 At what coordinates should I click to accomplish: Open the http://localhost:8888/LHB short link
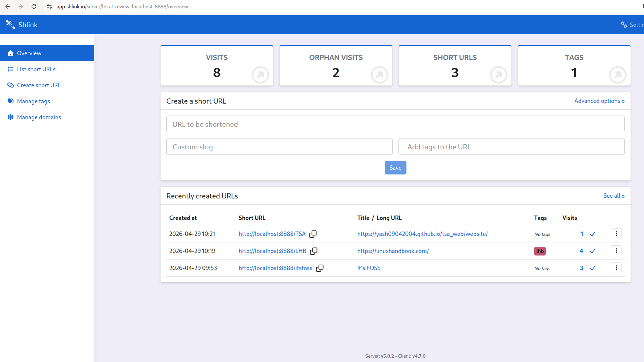click(272, 251)
